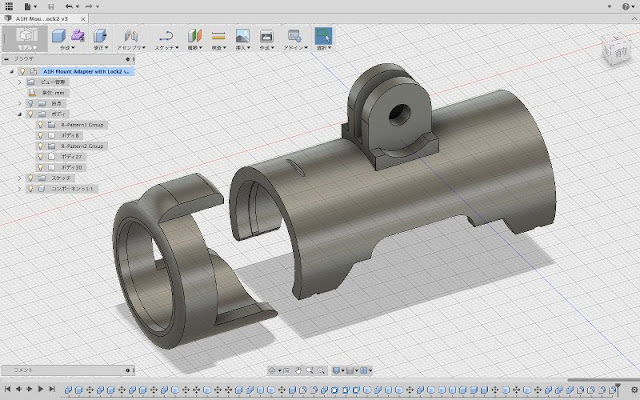
Task: Open the timeline settings gear
Action: [x=634, y=390]
